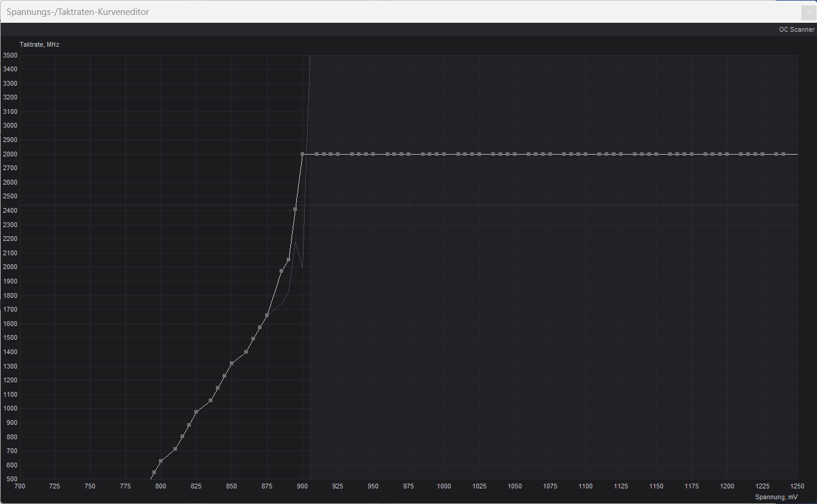Select the curve point at 835 mV near 1060 MHz
Screen dimensions: 817x504
point(211,400)
